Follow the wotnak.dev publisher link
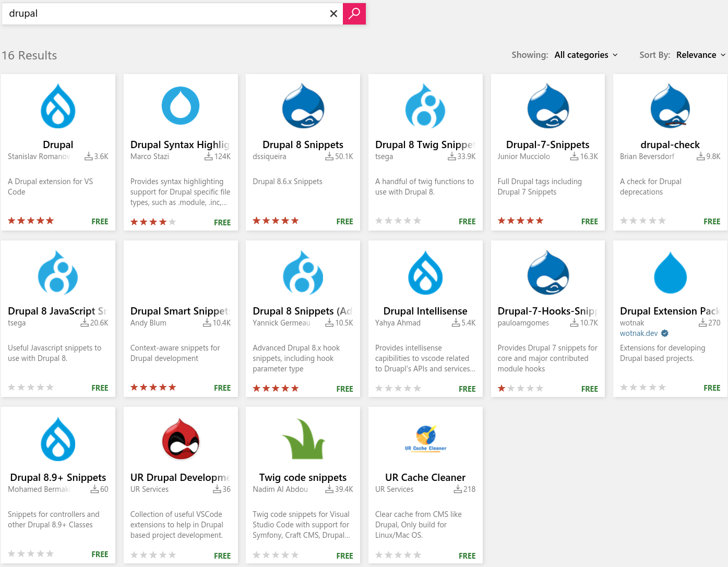Screen dimensions: 728x567 pos(639,333)
